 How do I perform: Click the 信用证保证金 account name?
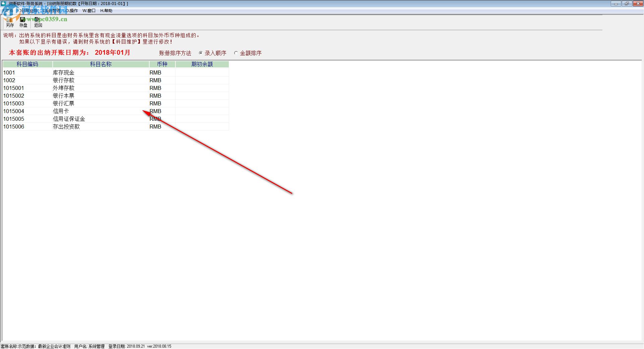pyautogui.click(x=69, y=119)
